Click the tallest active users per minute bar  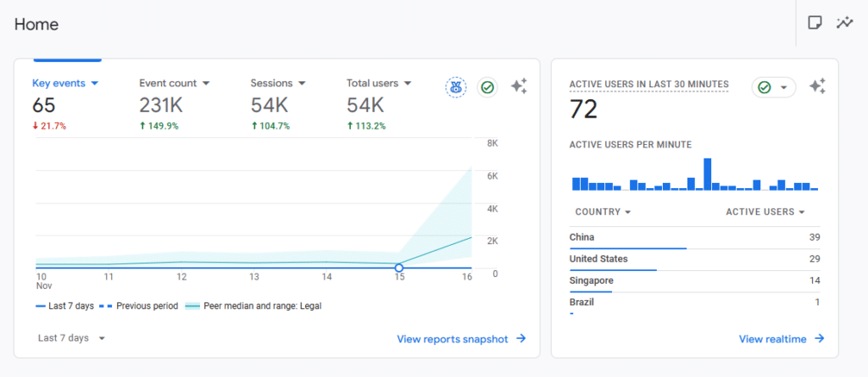pos(707,175)
